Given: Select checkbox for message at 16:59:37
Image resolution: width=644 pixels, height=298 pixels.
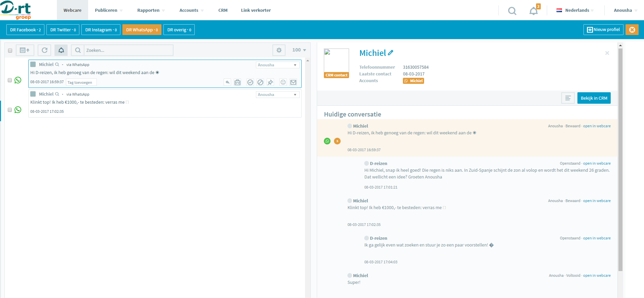Looking at the screenshot, I should (10, 80).
